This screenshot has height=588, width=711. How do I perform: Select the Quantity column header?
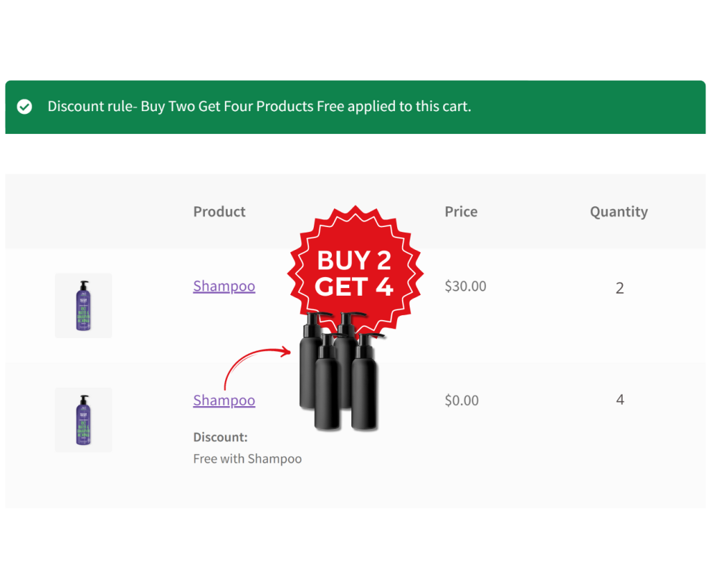click(619, 212)
